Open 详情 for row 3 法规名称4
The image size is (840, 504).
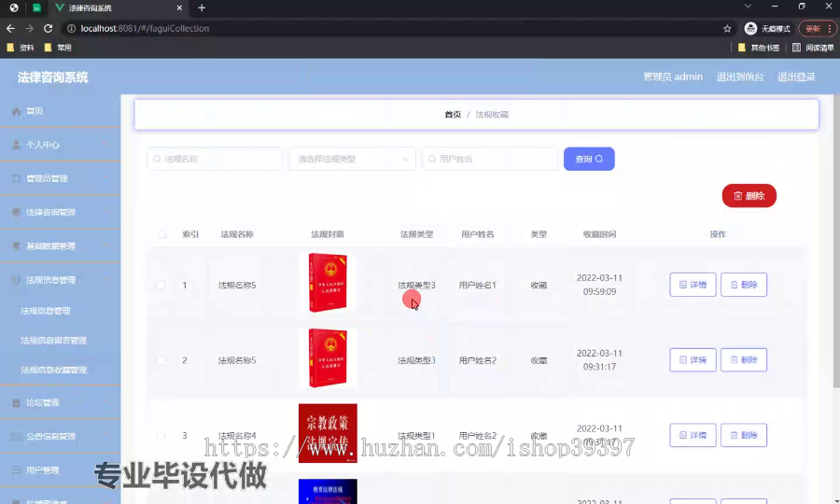pos(693,435)
